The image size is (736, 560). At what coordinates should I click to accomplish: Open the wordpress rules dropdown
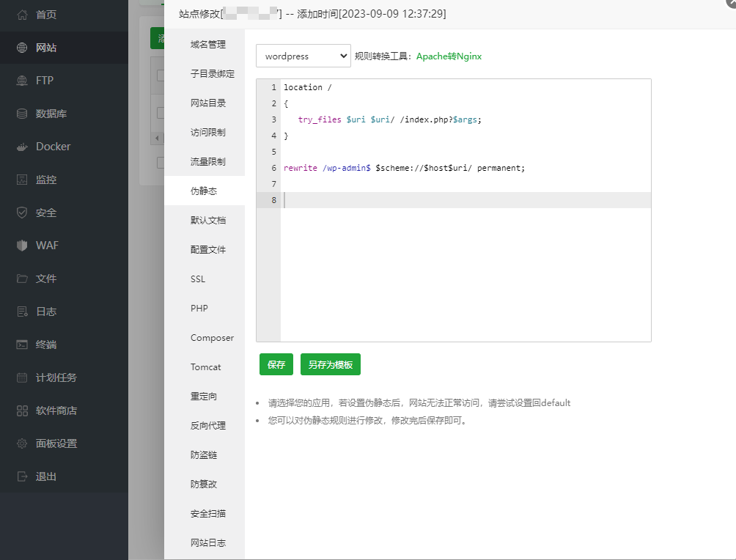303,56
